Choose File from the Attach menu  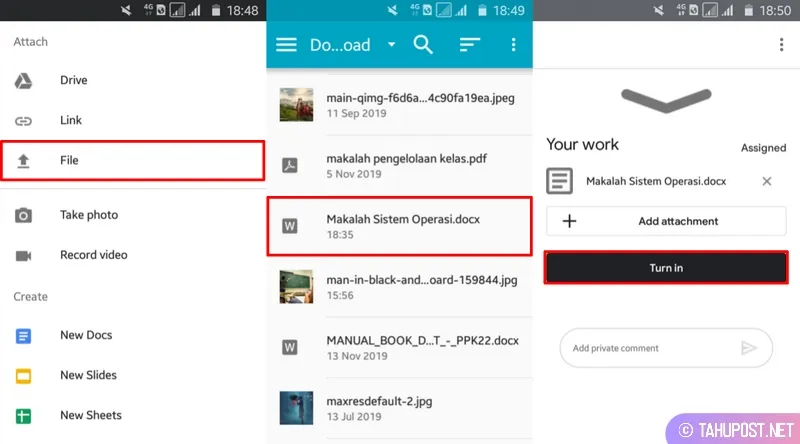133,161
